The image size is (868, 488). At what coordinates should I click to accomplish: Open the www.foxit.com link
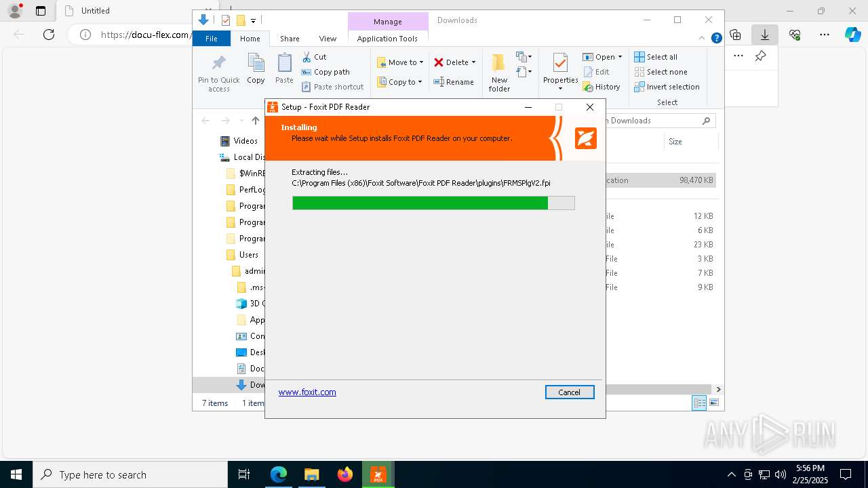tap(307, 392)
